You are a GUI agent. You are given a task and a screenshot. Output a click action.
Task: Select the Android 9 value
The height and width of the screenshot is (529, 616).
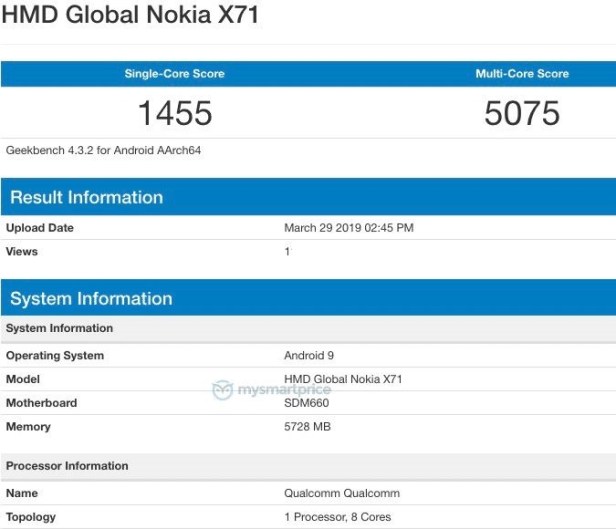click(x=309, y=355)
